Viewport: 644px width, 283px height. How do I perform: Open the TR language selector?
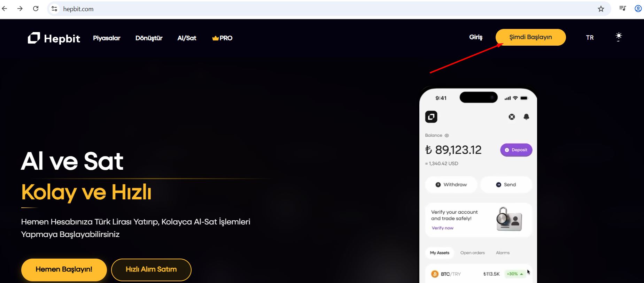click(x=590, y=38)
